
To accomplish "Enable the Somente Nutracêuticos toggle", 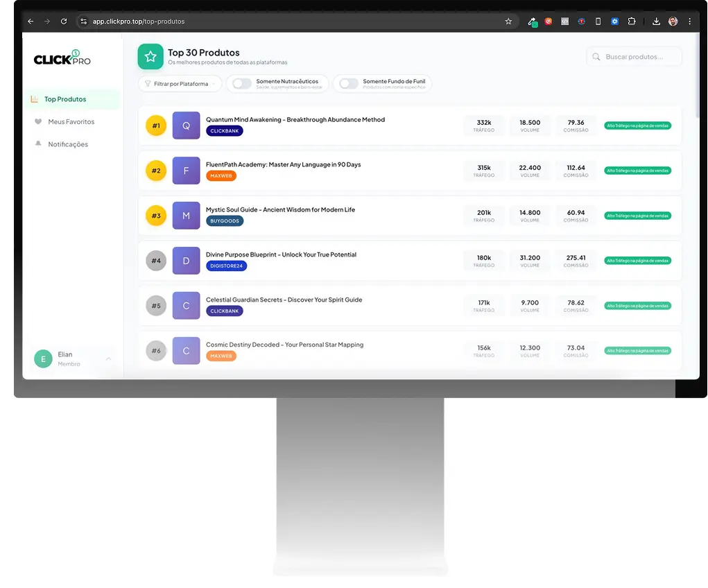I will (x=241, y=84).
